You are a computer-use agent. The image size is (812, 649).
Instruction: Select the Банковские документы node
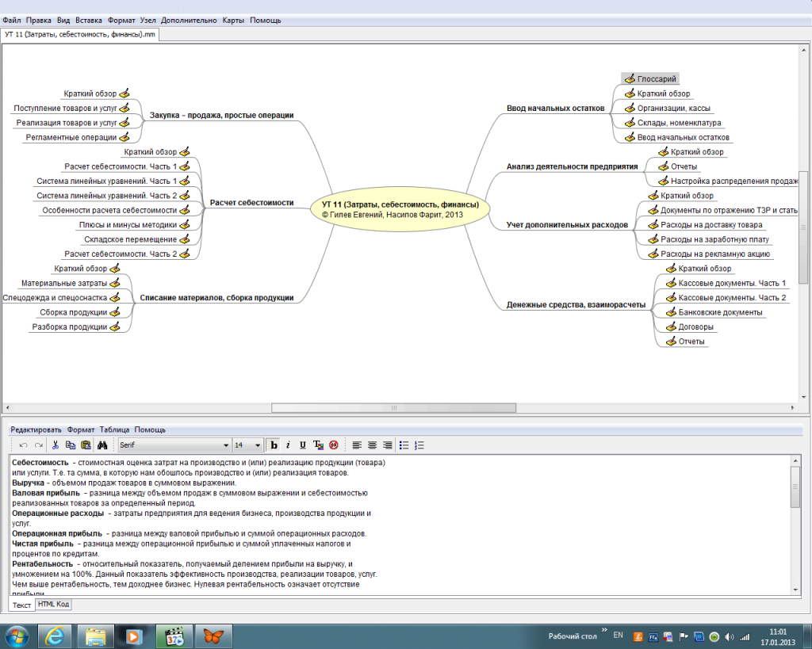(720, 312)
